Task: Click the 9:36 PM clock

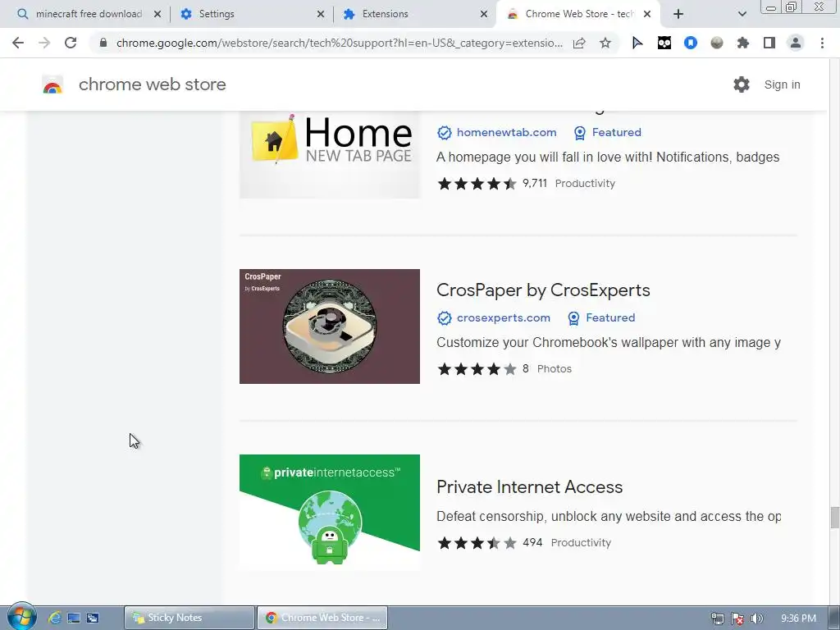Action: [798, 619]
